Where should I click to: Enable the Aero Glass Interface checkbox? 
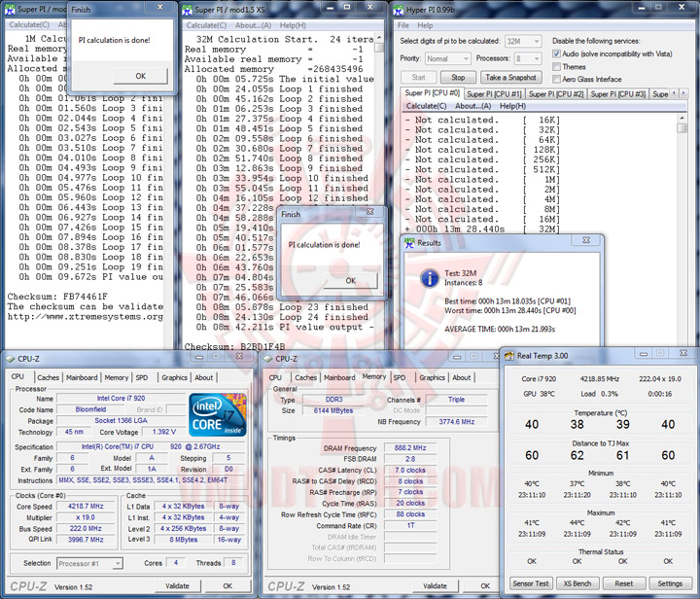click(556, 79)
